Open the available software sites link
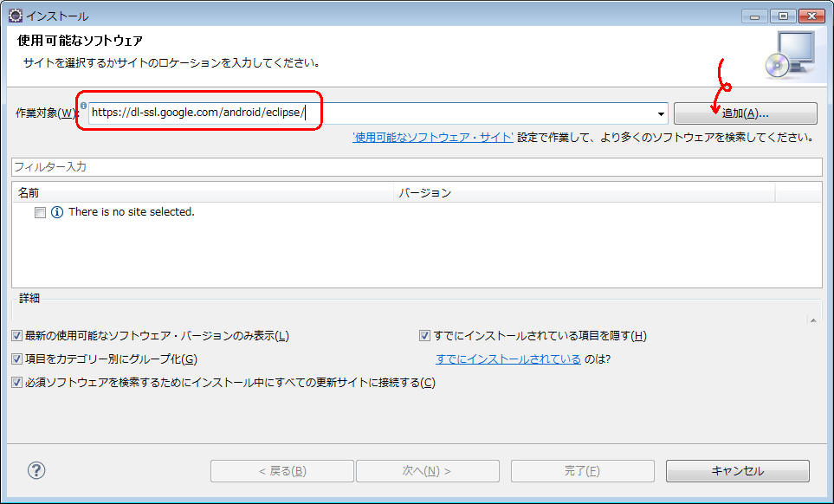Screen dimensions: 834x504 (433, 137)
